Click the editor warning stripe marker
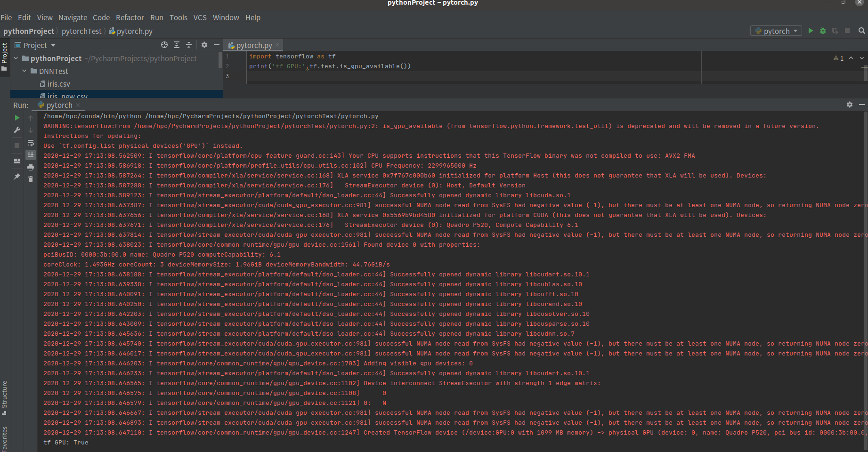This screenshot has height=452, width=868. (865, 67)
